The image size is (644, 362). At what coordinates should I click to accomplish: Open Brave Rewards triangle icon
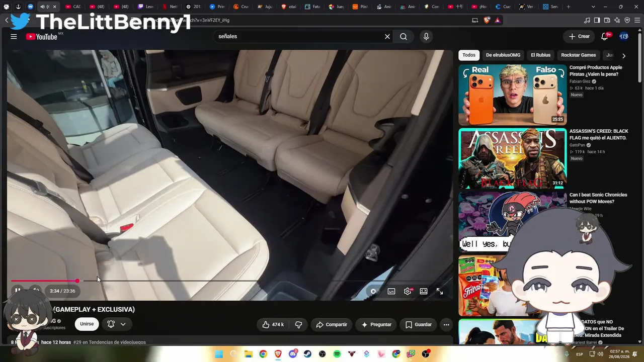coord(498,20)
